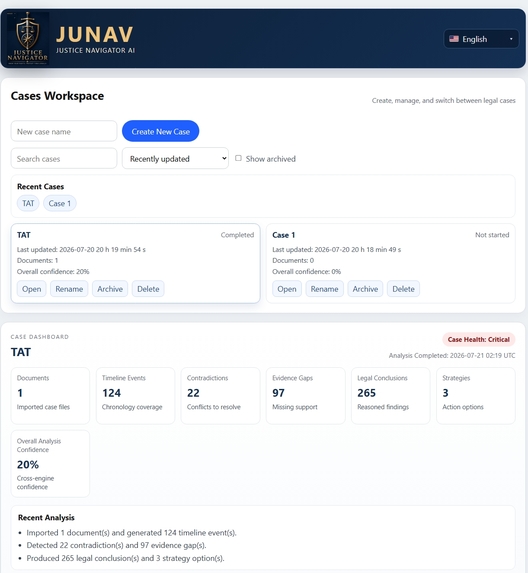The height and width of the screenshot is (573, 528).
Task: Click the JUSTICE NAVIGATOR AI subtitle
Action: coord(95,50)
